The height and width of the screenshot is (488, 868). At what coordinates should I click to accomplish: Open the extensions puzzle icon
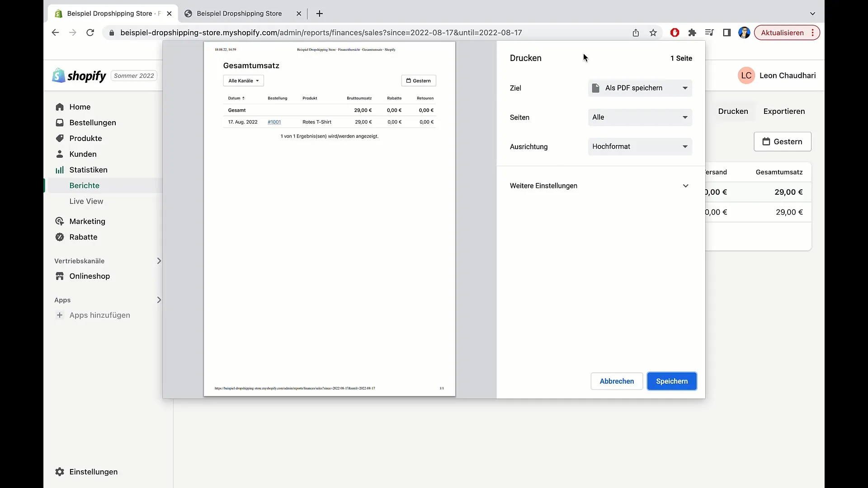coord(692,33)
